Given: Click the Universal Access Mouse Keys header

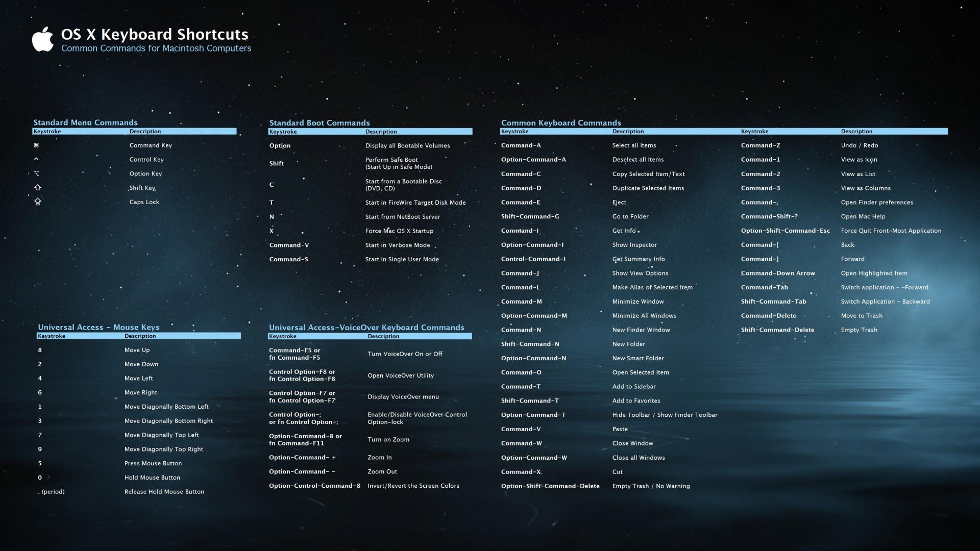Looking at the screenshot, I should click(99, 327).
